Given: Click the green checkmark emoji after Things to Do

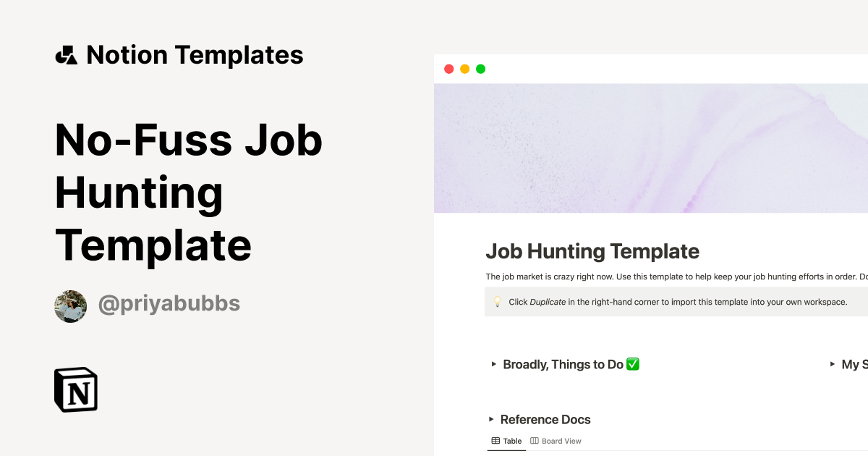Looking at the screenshot, I should [x=631, y=364].
